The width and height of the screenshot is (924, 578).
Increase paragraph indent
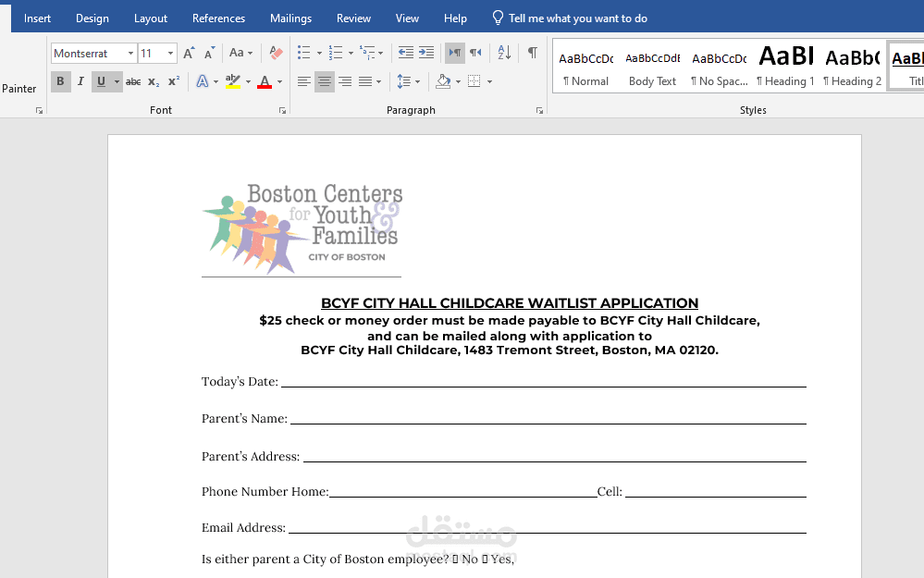pos(426,53)
